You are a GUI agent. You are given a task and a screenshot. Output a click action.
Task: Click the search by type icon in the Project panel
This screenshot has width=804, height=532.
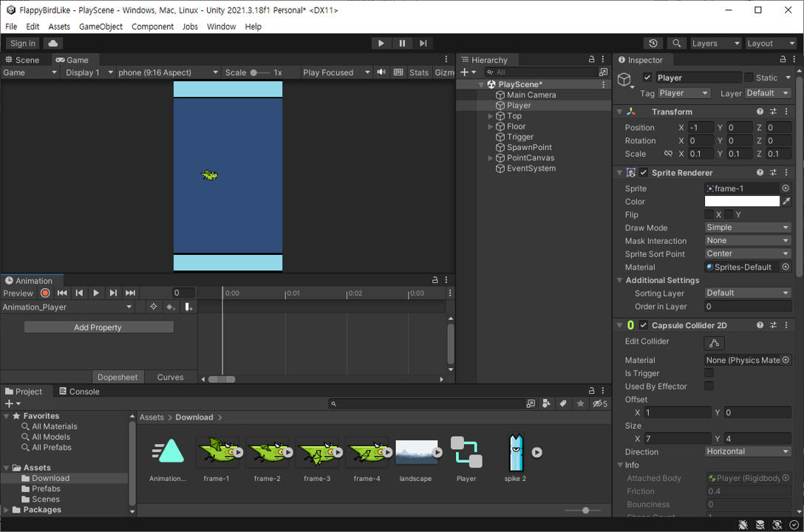546,404
